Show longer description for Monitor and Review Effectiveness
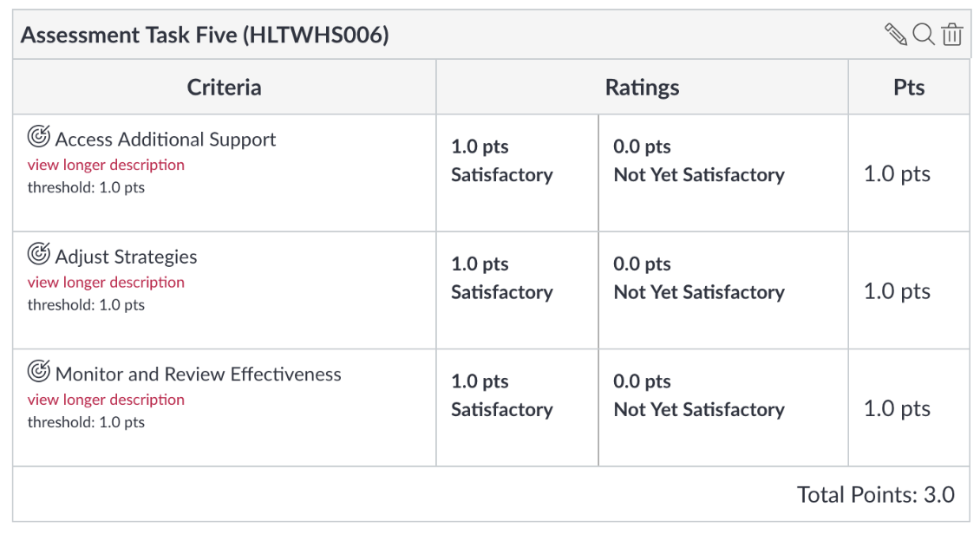 (107, 400)
